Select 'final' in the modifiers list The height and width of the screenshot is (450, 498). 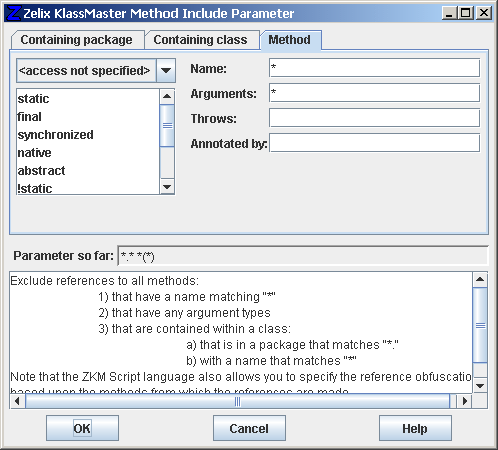(x=88, y=117)
